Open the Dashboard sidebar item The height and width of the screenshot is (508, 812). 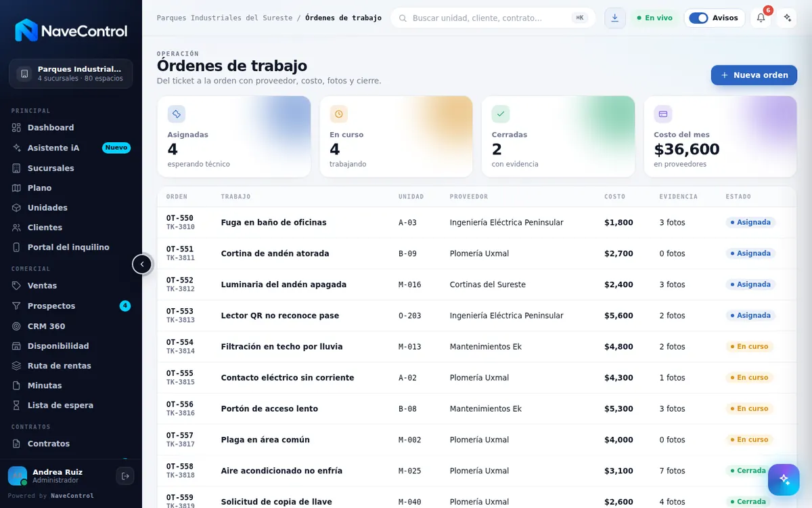pos(71,127)
